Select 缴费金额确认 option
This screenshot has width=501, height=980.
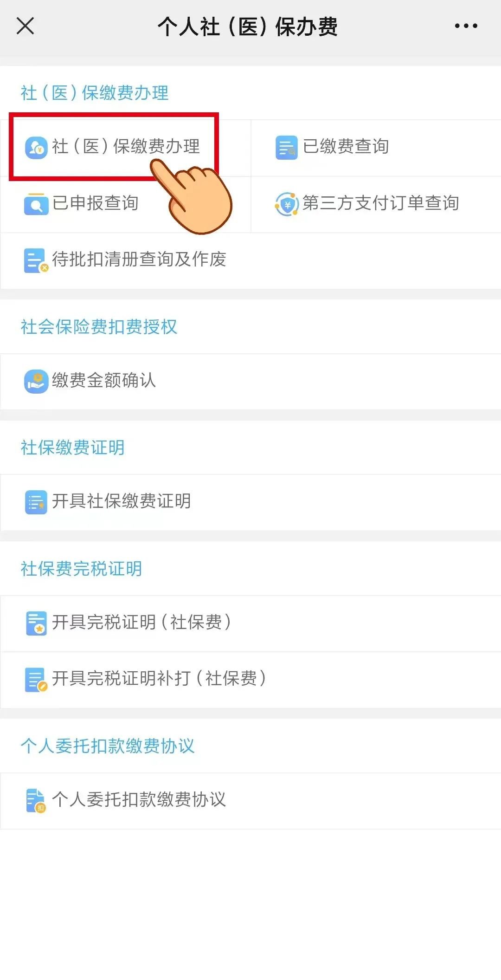(104, 381)
